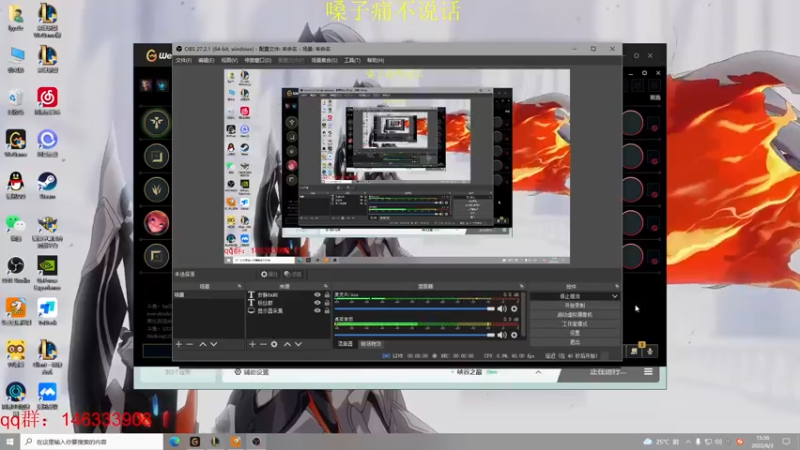The height and width of the screenshot is (450, 800).
Task: Open Edit menu in OBS
Action: coord(206,60)
